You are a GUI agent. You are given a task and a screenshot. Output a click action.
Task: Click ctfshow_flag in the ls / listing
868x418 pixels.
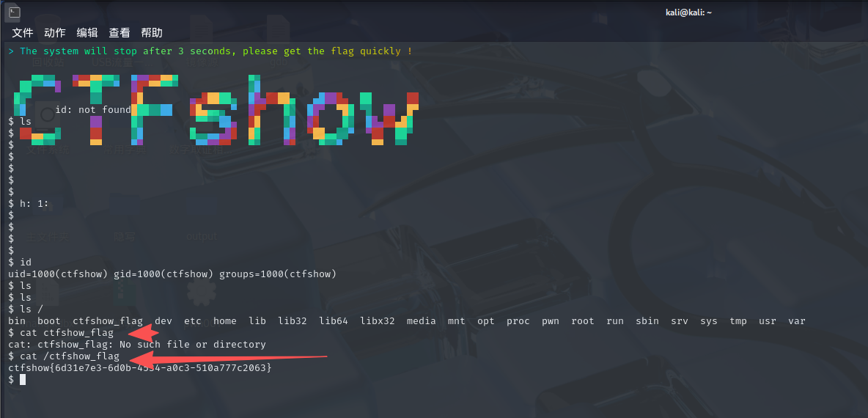(x=108, y=321)
